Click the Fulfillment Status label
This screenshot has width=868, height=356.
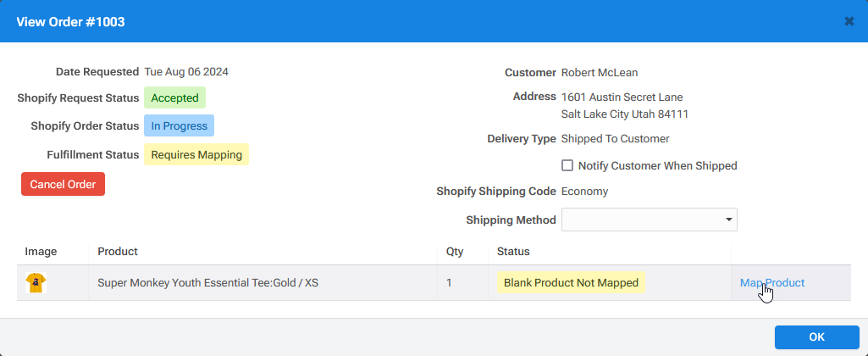(92, 155)
